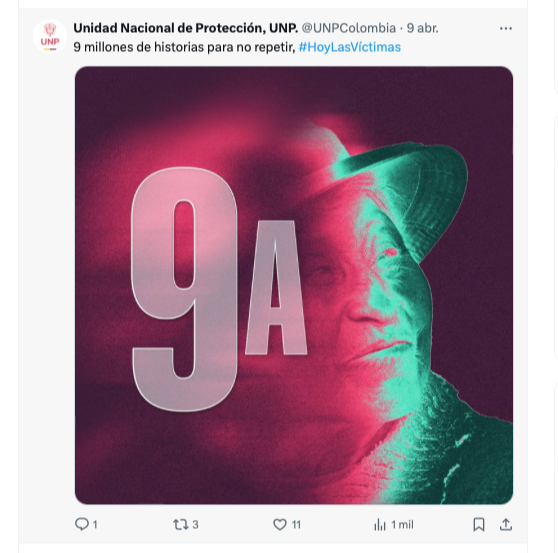View post analytics bar chart icon
The width and height of the screenshot is (558, 553).
coord(380,525)
